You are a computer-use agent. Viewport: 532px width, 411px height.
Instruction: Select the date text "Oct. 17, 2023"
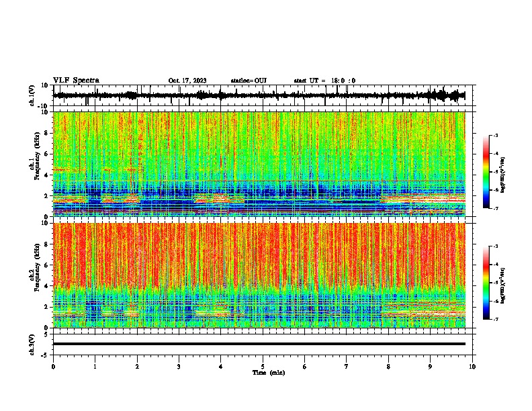pos(187,81)
